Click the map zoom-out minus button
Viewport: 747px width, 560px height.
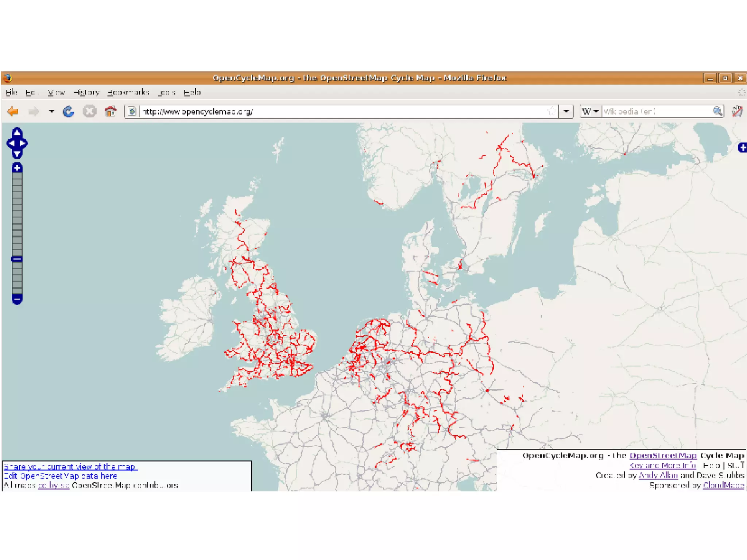tap(17, 300)
